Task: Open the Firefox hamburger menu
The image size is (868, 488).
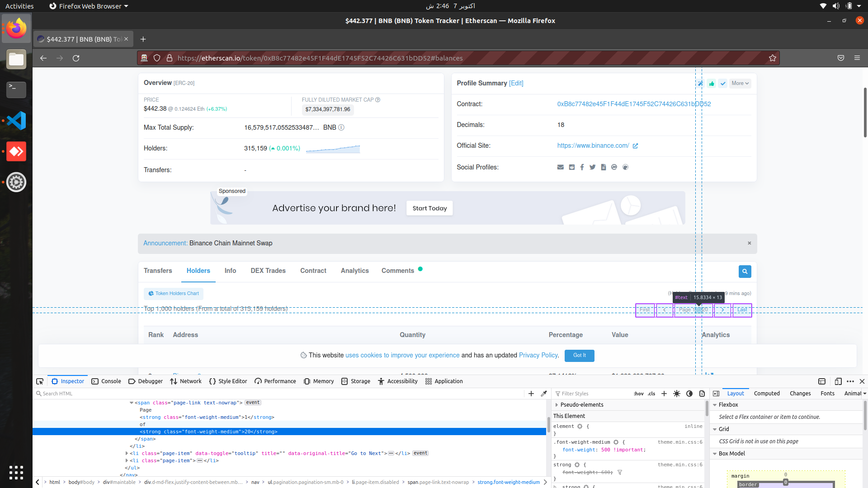Action: (x=857, y=58)
